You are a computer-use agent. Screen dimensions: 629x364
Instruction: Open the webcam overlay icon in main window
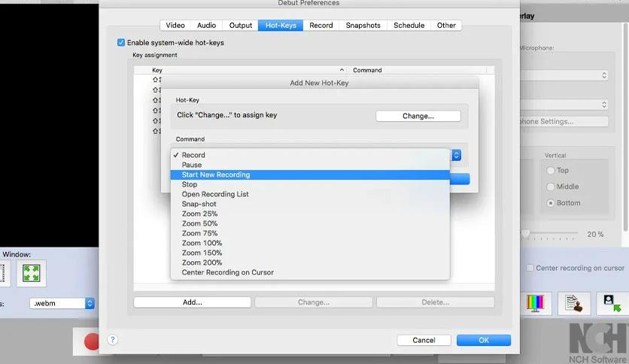(612, 304)
